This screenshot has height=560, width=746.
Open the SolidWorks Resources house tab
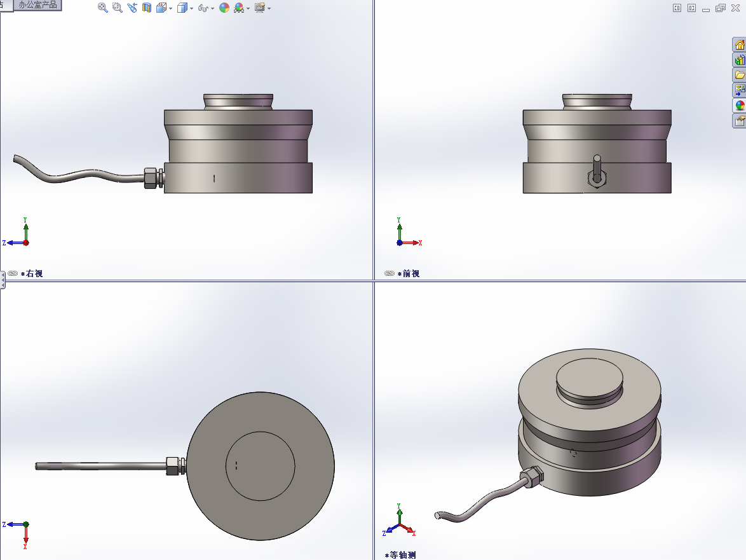click(x=740, y=44)
